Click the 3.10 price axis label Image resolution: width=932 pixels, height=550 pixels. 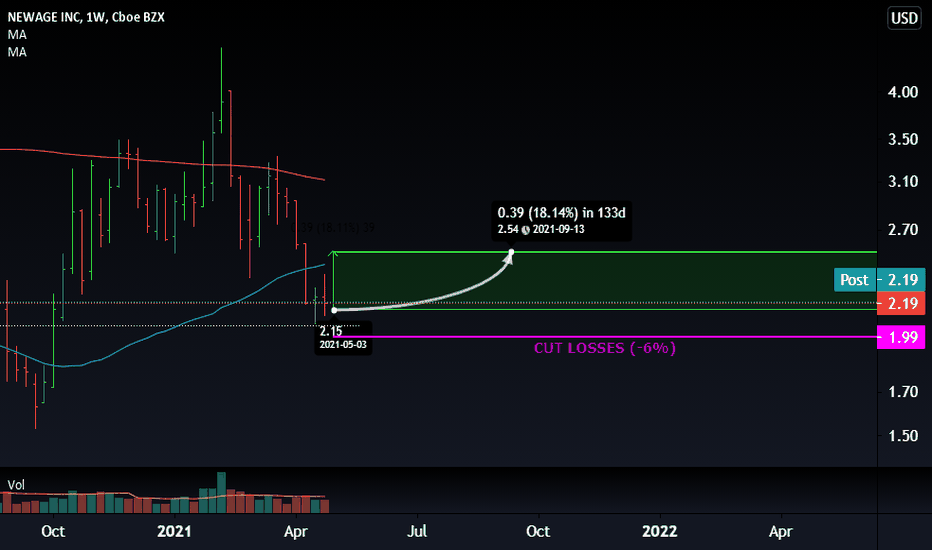click(x=903, y=181)
